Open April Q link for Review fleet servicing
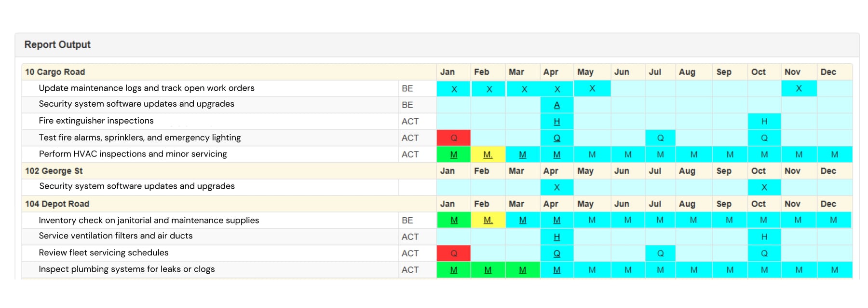Image resolution: width=868 pixels, height=308 pixels. click(556, 253)
